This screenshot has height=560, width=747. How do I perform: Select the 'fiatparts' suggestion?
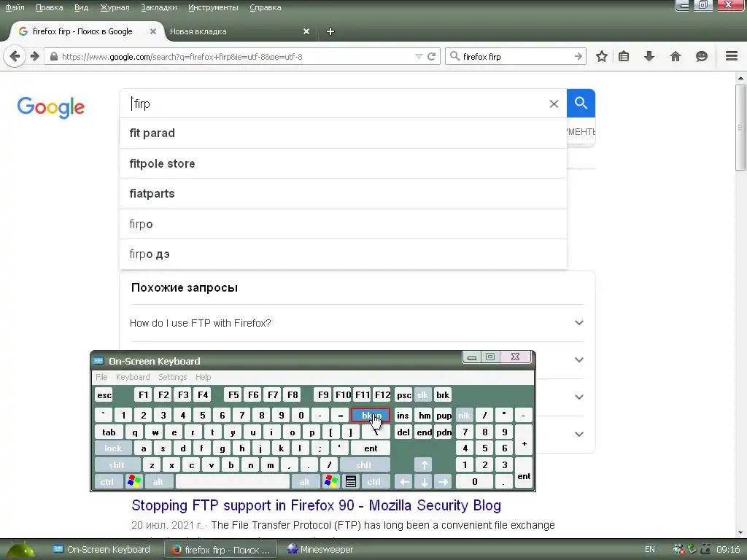343,194
